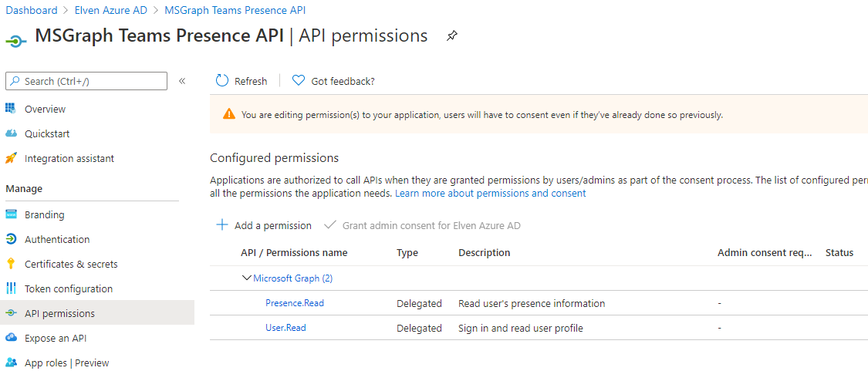Image resolution: width=868 pixels, height=371 pixels.
Task: Click the Admin consent req... column header
Action: (765, 252)
